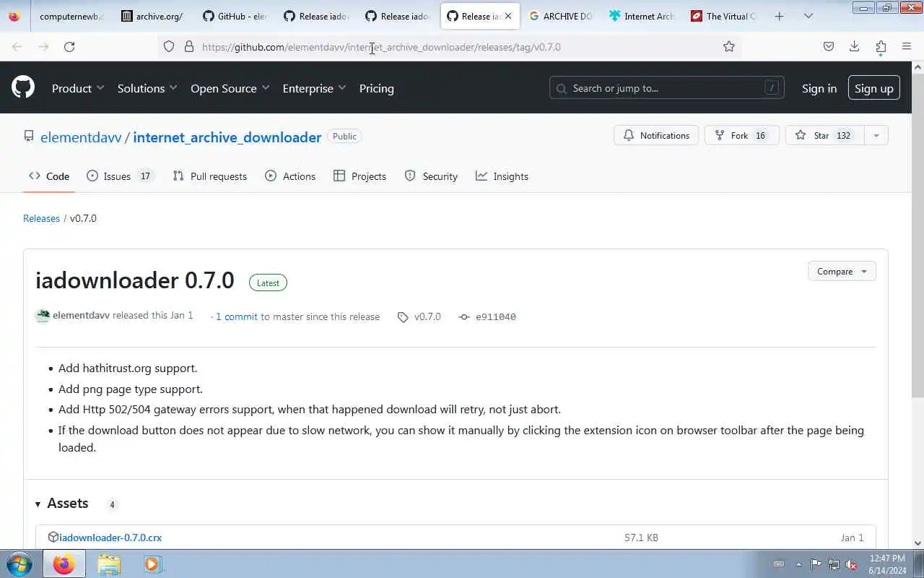Click the Firefox View icon in the tab bar
Screen dimensions: 924x578
point(14,16)
